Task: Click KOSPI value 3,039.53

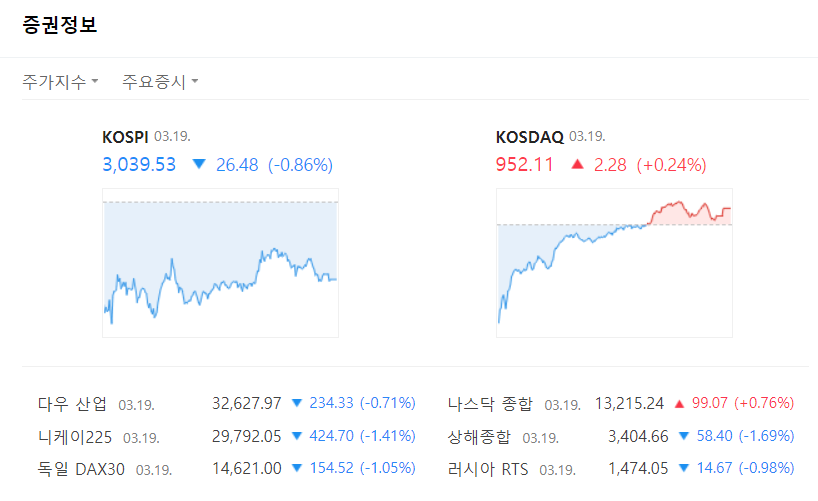Action: point(139,164)
